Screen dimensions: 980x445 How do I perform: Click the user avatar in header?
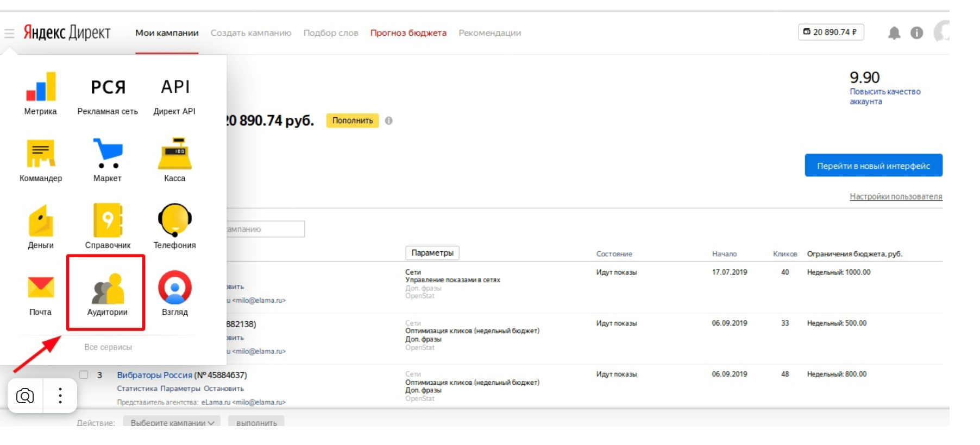942,31
